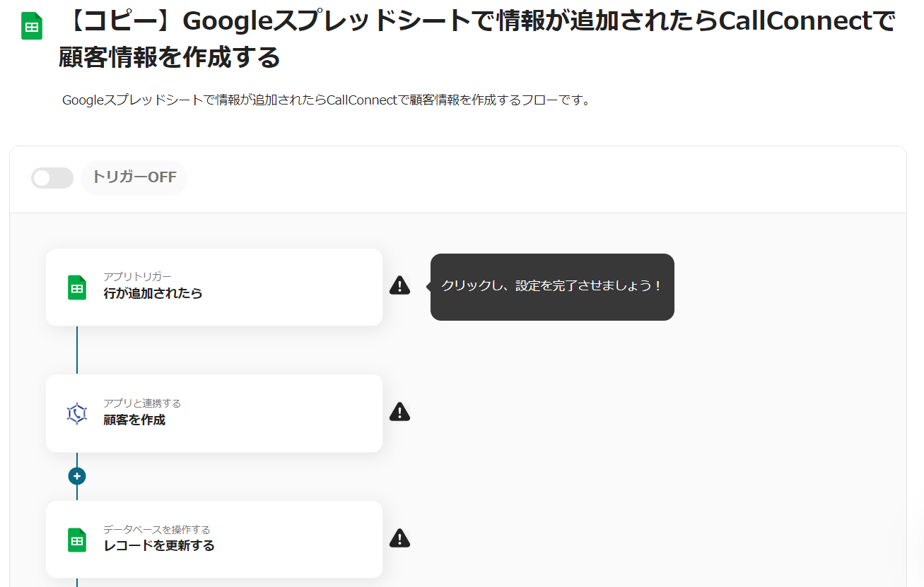924x587 pixels.
Task: Click the トリガーOFF status label
Action: point(134,177)
